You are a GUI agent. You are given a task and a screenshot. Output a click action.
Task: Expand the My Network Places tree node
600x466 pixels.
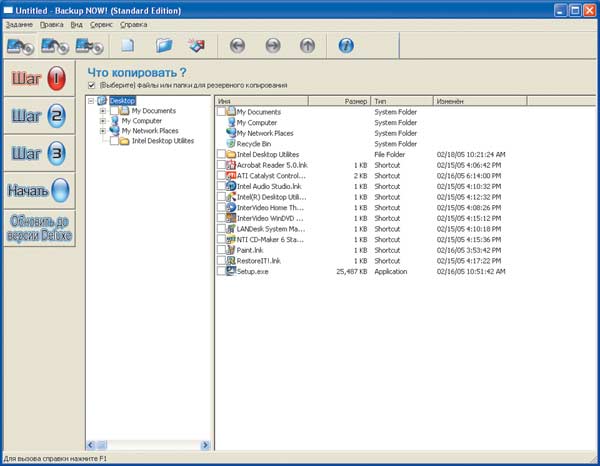pos(103,131)
